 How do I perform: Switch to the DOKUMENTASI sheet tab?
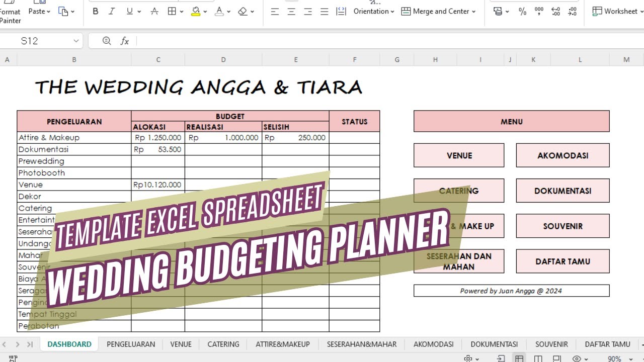494,344
